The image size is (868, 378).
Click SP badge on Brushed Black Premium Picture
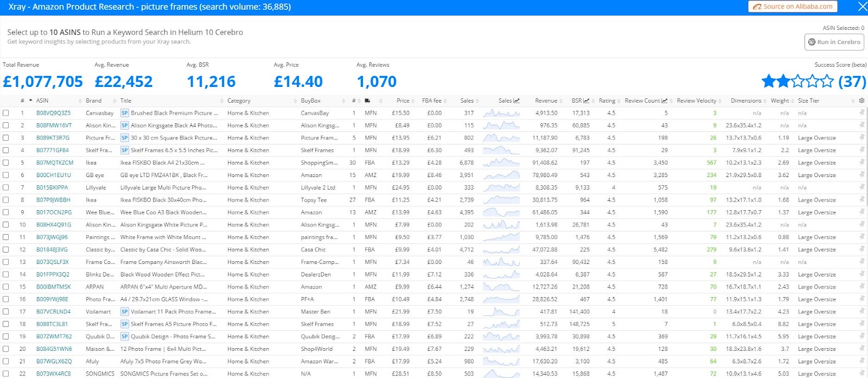[125, 113]
